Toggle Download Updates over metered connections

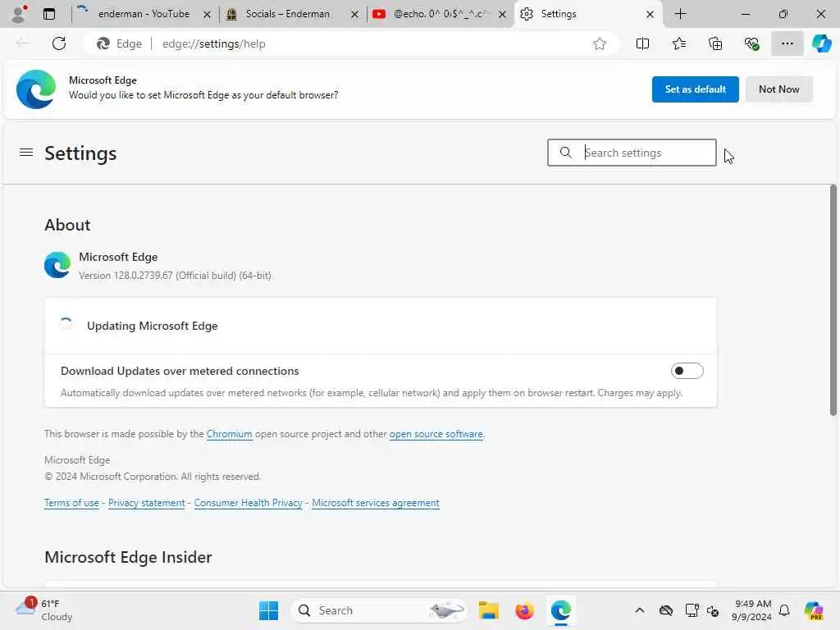click(687, 371)
